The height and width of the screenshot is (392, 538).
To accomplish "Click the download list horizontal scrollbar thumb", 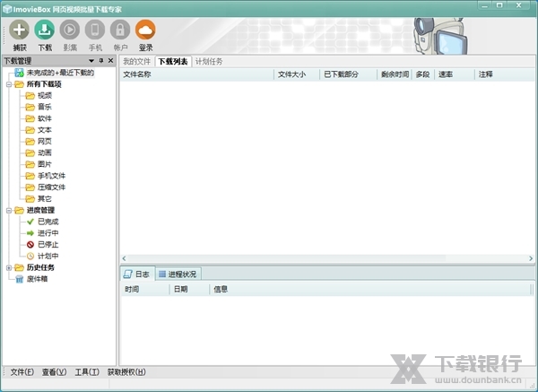I will (x=287, y=258).
